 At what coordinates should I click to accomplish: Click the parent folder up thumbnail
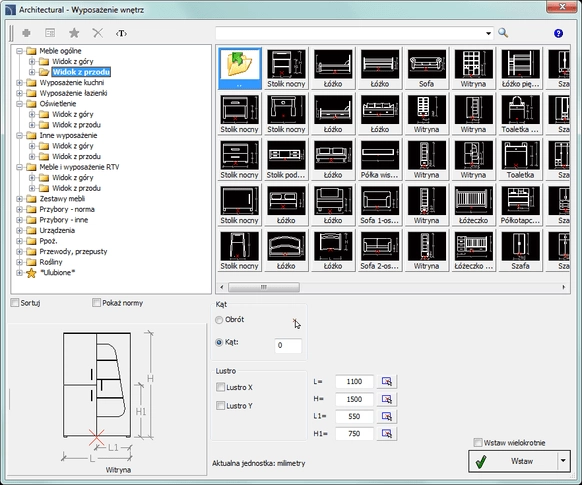(x=239, y=68)
